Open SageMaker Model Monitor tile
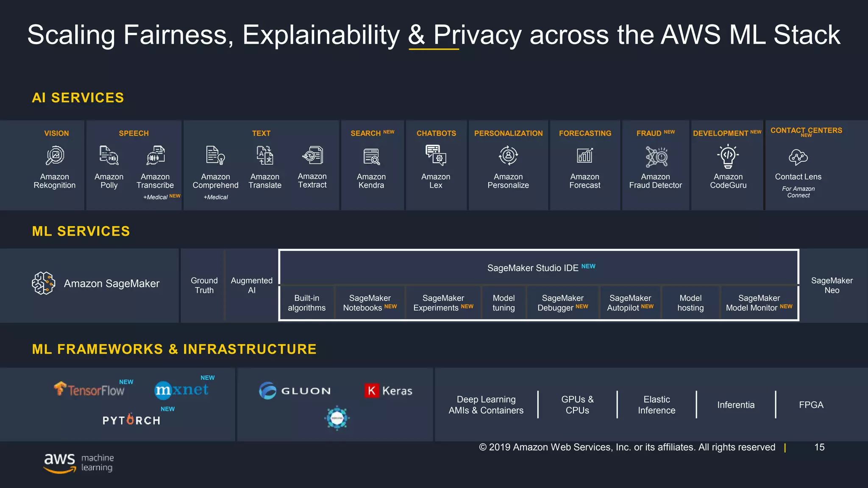Viewport: 868px width, 488px height. [x=759, y=303]
